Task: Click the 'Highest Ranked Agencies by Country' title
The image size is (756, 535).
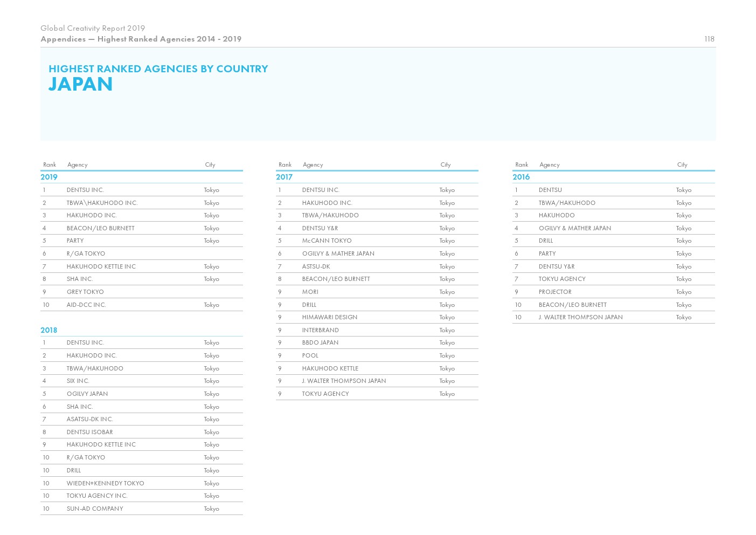Action: point(158,68)
